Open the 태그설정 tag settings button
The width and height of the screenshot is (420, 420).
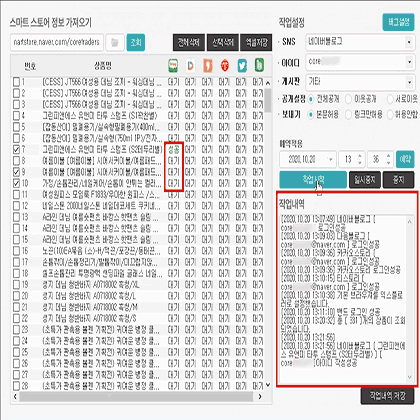pos(398,22)
